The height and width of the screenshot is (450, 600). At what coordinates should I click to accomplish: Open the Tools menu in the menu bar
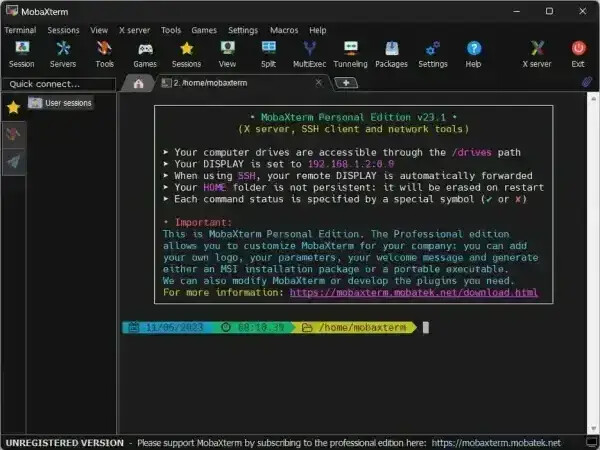tap(171, 30)
